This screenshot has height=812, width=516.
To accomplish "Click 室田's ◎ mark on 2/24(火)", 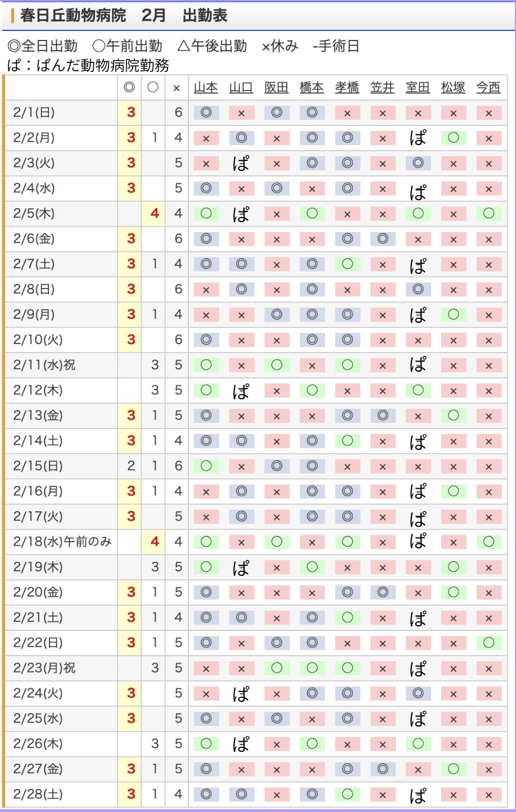I will tap(418, 693).
